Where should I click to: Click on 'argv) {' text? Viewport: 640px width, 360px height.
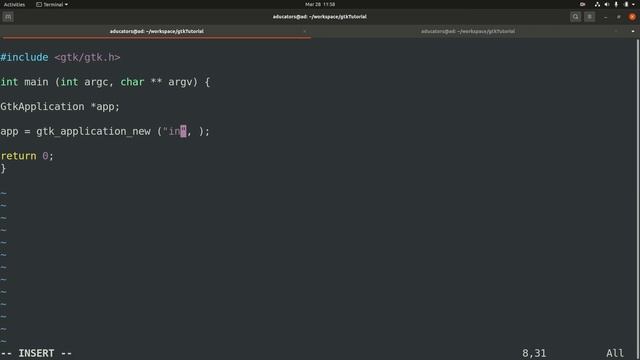tap(189, 82)
